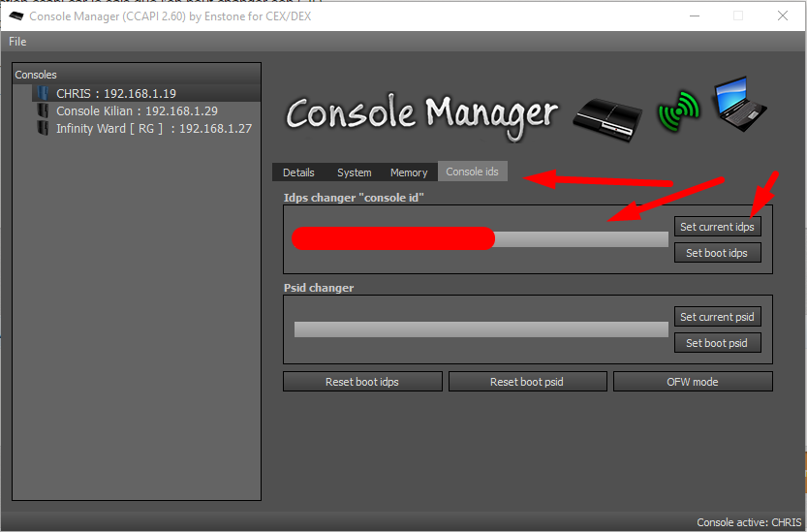807x532 pixels.
Task: Select the Console ids tab
Action: coord(472,172)
